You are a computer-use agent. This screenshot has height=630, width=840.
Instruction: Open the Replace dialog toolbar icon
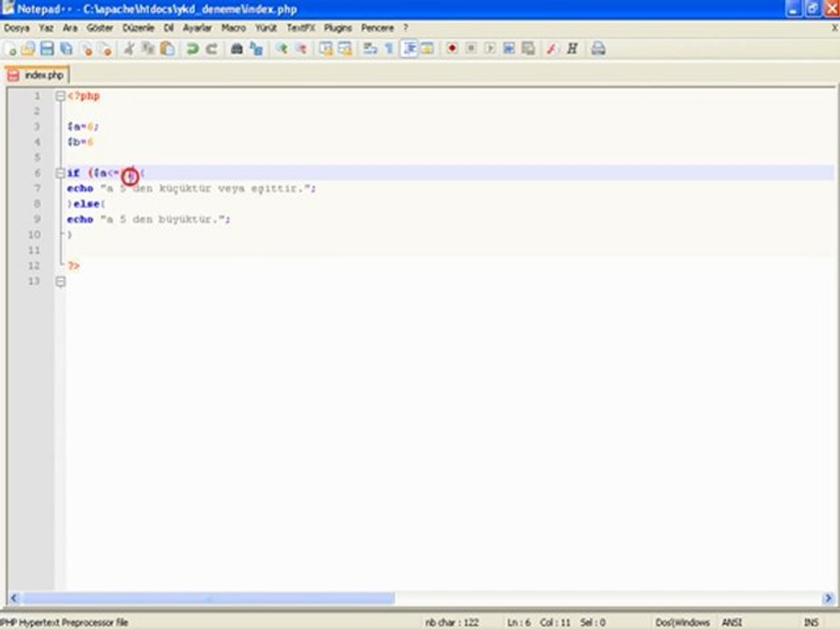256,49
